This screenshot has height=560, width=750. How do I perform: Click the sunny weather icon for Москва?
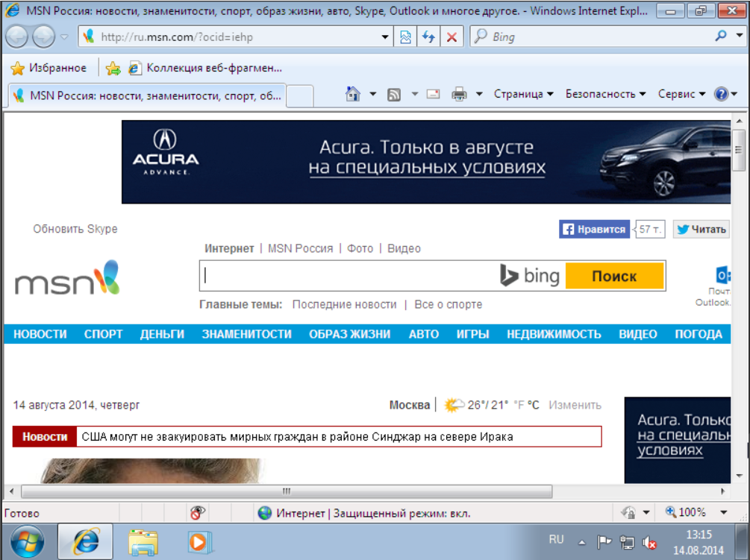(454, 405)
